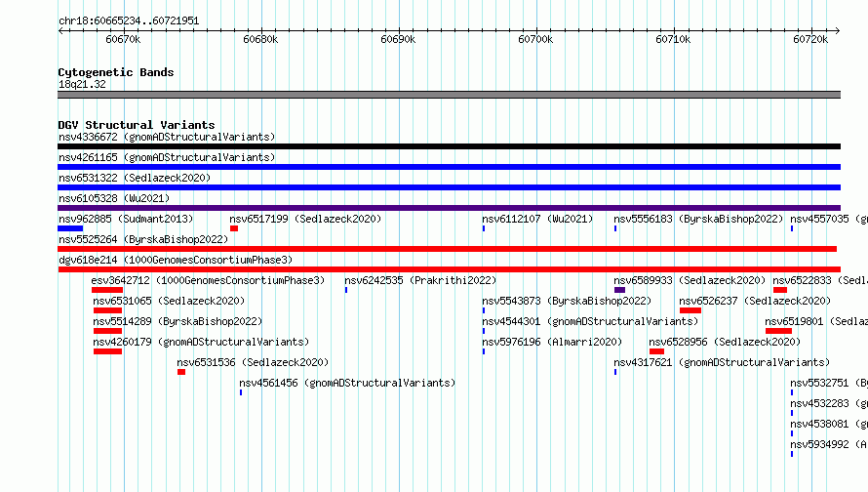Click nsv6528956 (Sedlazeck2020) label
868x492 pixels.
(725, 342)
